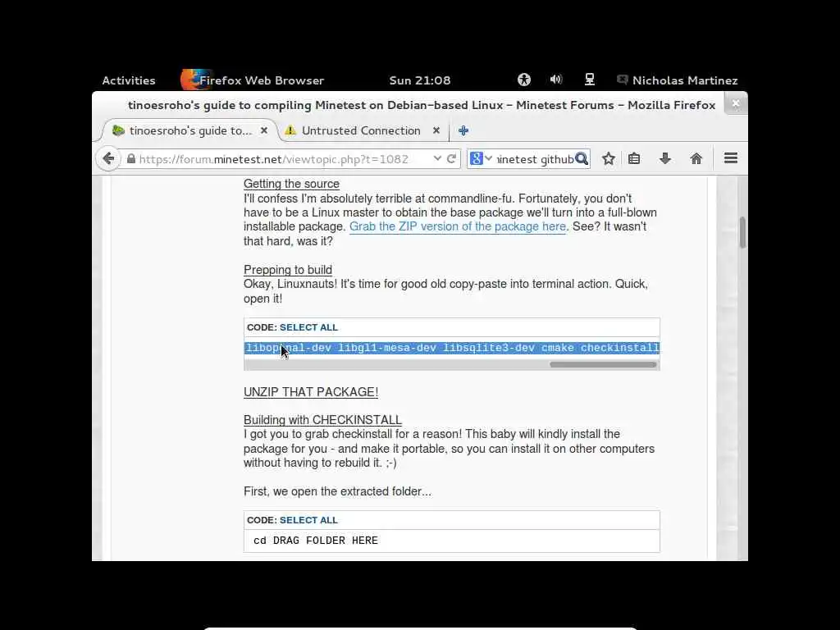Show bookmarks list icon
The height and width of the screenshot is (630, 840).
click(634, 158)
